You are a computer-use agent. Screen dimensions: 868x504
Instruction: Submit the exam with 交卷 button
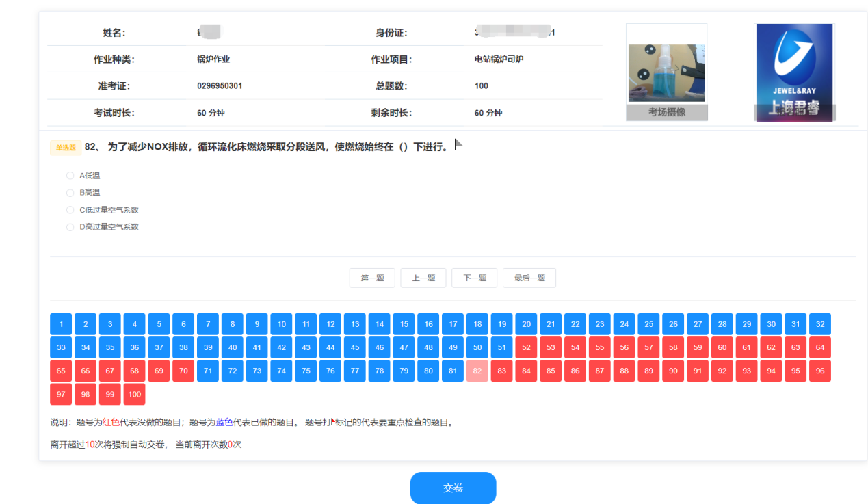pos(453,488)
